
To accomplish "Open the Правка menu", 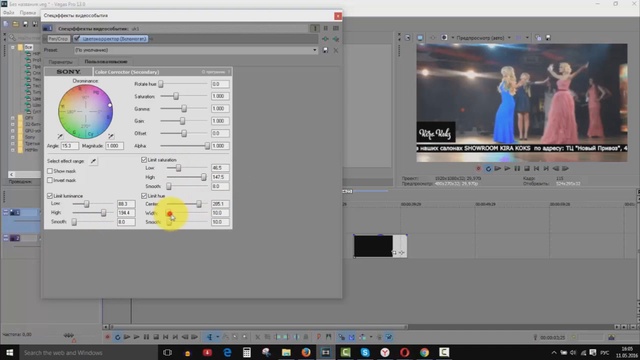I will tap(27, 13).
